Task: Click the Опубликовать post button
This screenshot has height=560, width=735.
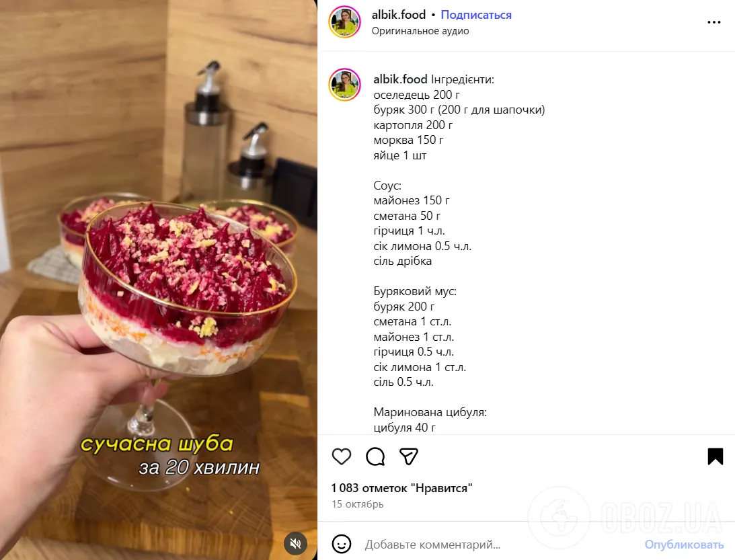Action: pyautogui.click(x=684, y=545)
